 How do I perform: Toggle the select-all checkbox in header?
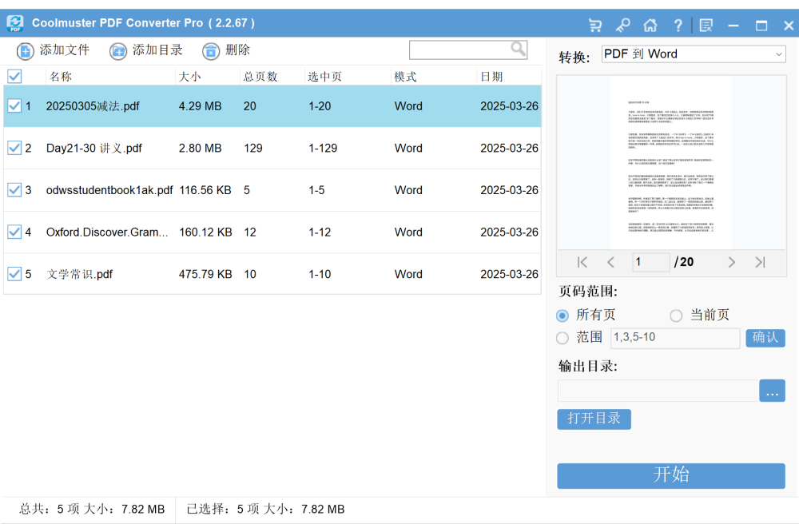14,77
